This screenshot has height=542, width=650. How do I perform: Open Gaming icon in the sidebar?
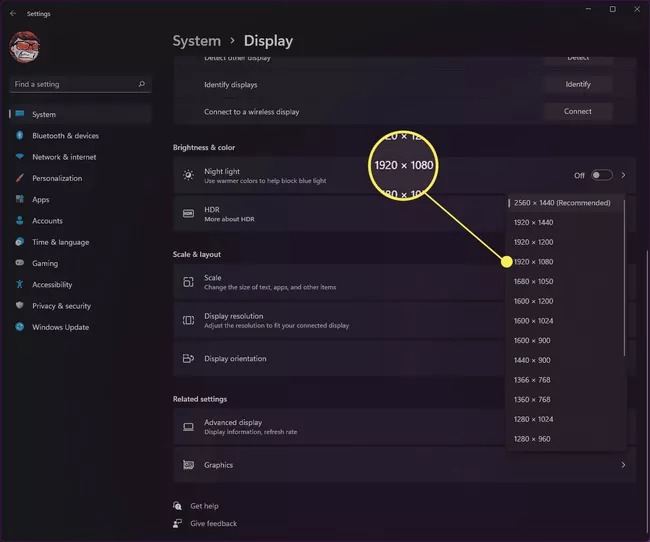19,262
